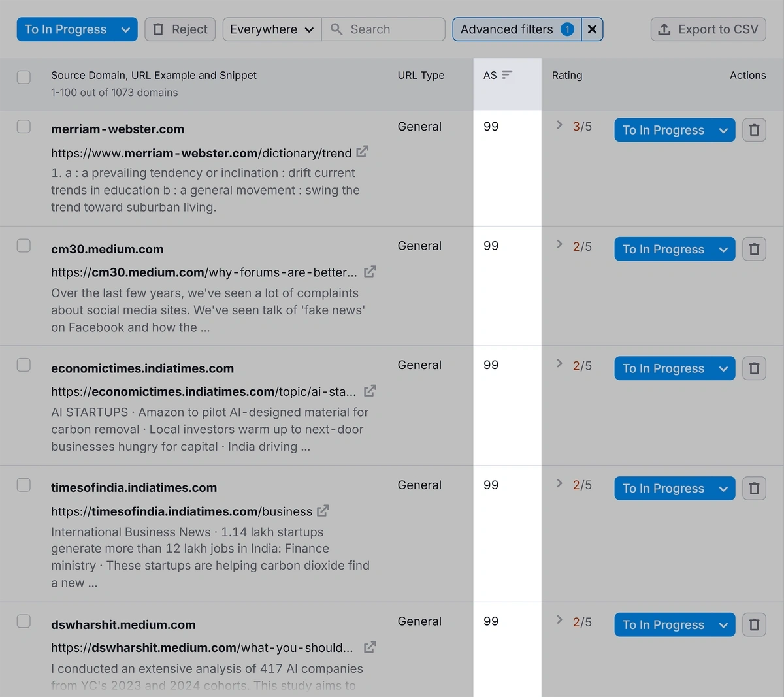Open merriam-webster.com dictionary/trend URL link

[x=201, y=154]
